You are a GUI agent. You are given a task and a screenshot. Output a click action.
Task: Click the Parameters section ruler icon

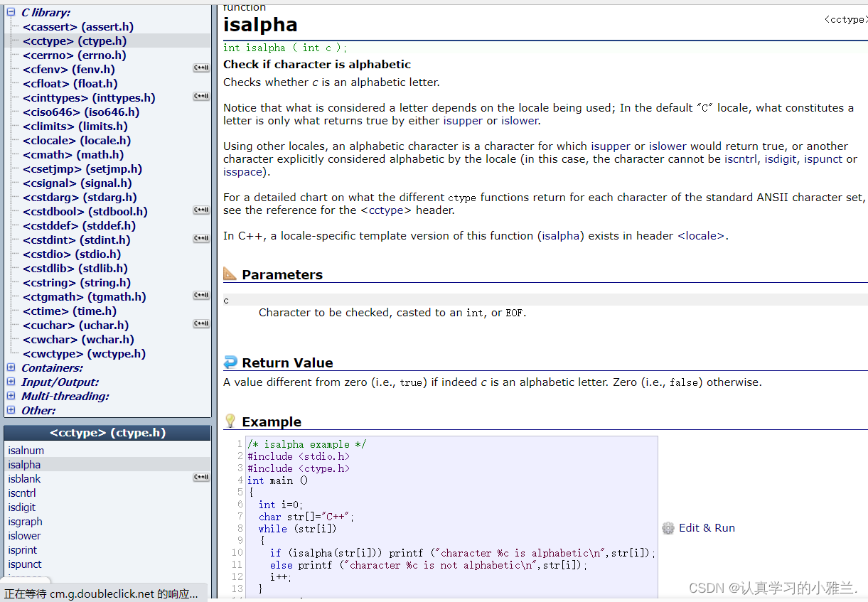[x=230, y=274]
